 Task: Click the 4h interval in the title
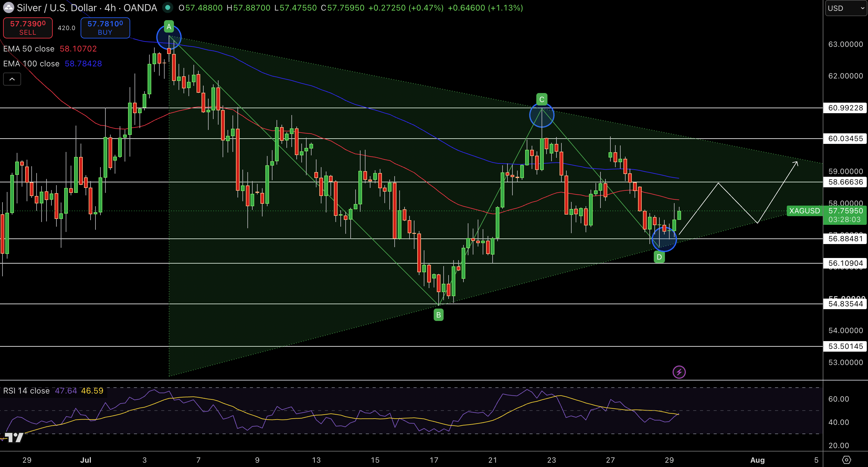tap(110, 8)
